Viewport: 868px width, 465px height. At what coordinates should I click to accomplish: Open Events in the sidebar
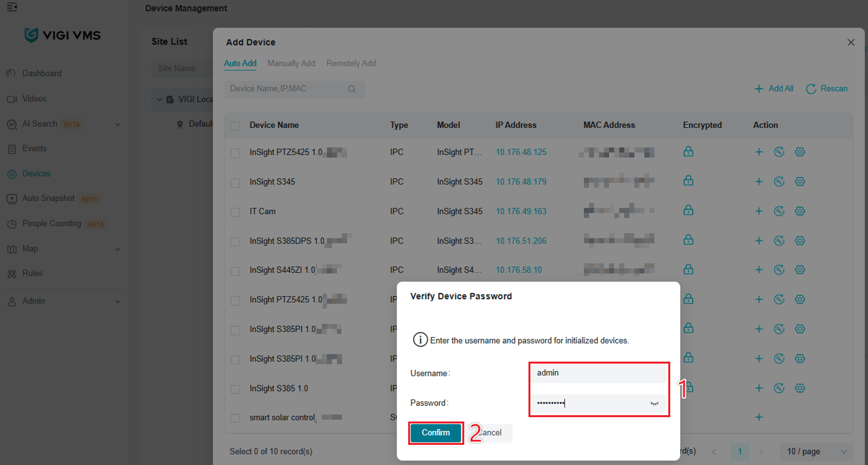[x=34, y=148]
